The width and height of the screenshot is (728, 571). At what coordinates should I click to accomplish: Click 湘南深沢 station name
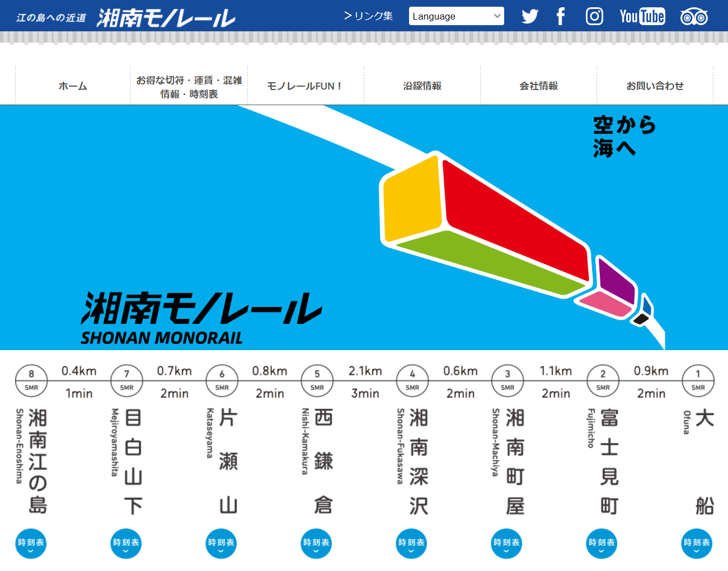[x=419, y=461]
